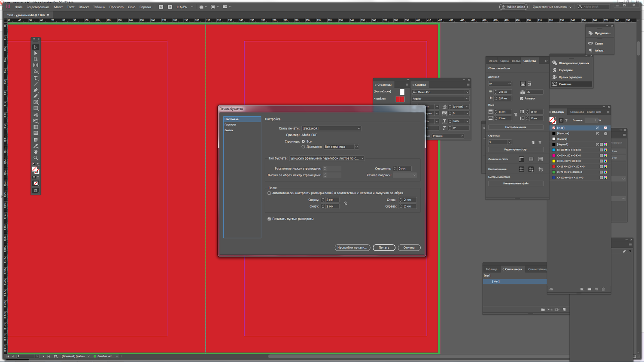This screenshot has width=644, height=362.
Task: Open the 'Таблица' menu
Action: pyautogui.click(x=99, y=7)
